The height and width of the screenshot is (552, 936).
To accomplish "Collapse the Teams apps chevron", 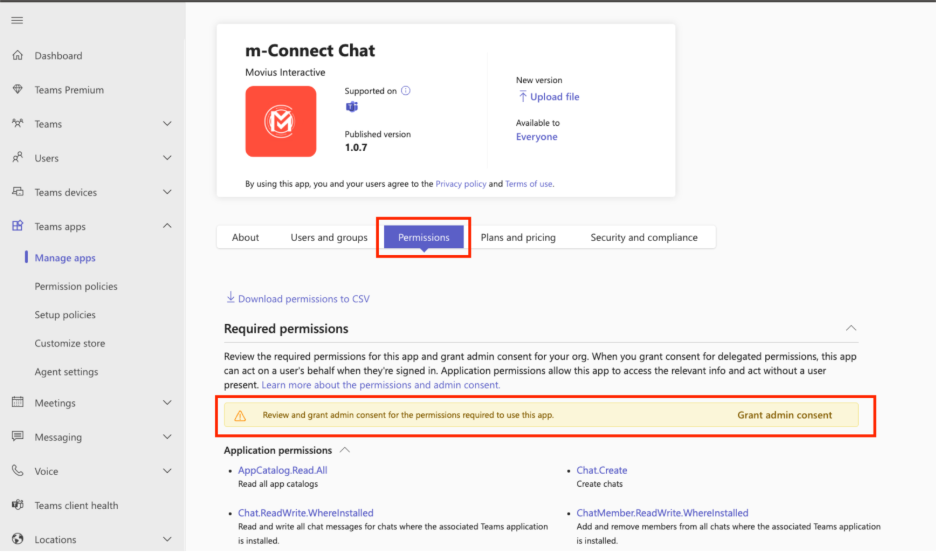I will (x=167, y=226).
